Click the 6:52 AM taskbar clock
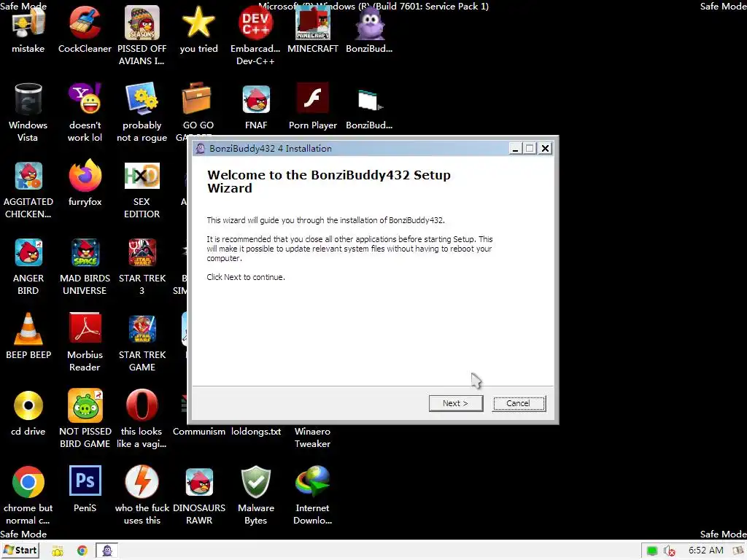Viewport: 747px width, 560px height. click(705, 551)
